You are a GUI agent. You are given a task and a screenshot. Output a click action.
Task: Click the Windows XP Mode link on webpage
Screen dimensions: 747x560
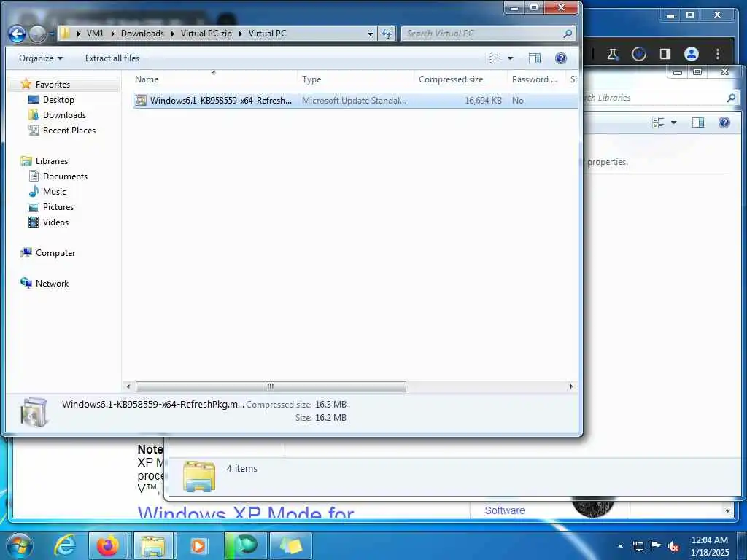(x=246, y=513)
